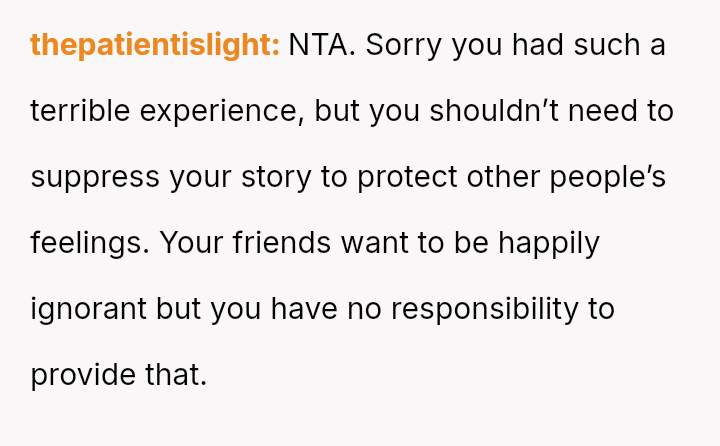Click the word 'ignorant' in the comment
Screen dimensions: 720x446
pyautogui.click(x=88, y=309)
